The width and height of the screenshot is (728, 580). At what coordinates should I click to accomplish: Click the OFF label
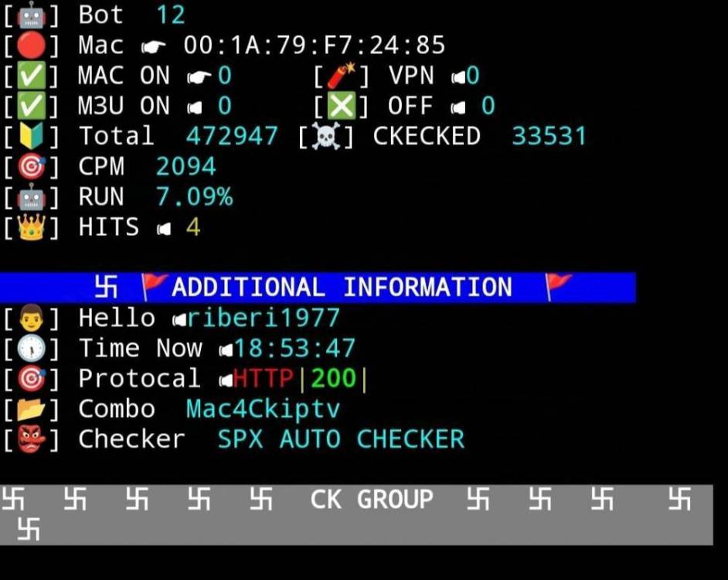click(410, 105)
